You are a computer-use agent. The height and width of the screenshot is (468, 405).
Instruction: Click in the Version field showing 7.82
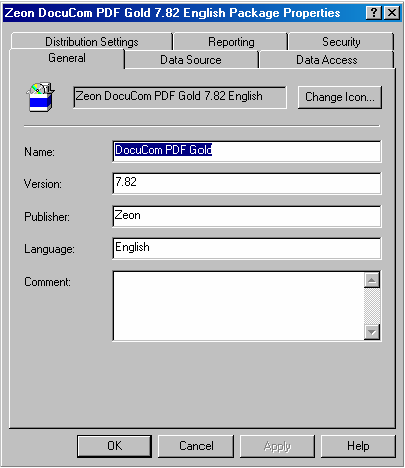247,183
